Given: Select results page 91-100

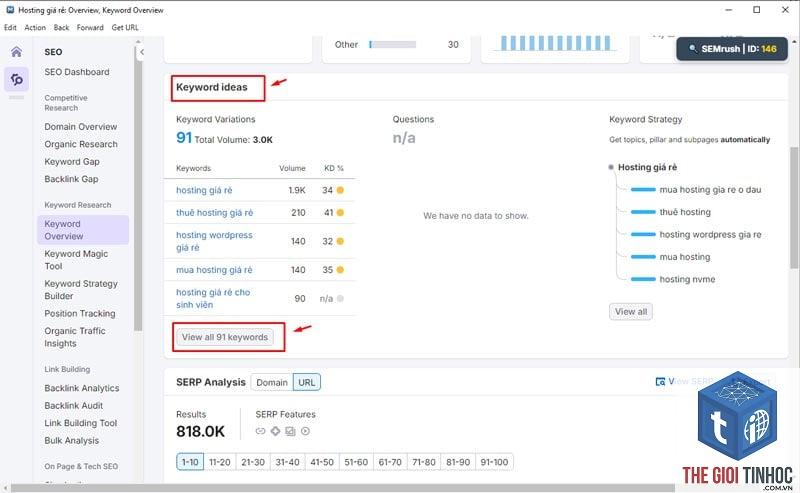Looking at the screenshot, I should point(494,462).
